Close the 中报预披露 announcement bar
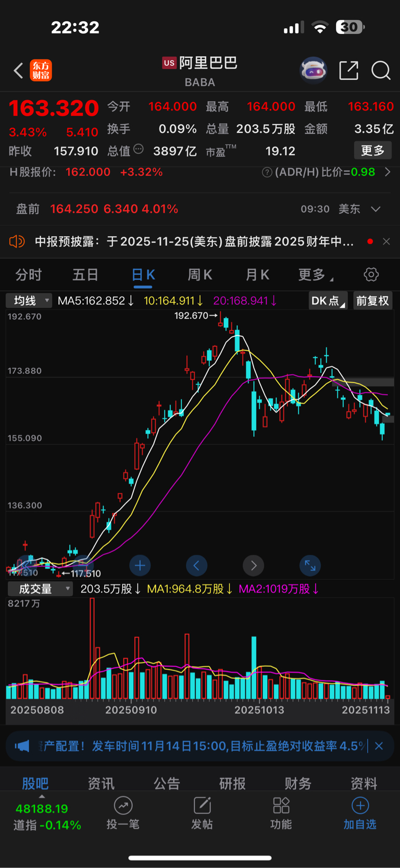Screen dimensions: 400x868 (386, 241)
